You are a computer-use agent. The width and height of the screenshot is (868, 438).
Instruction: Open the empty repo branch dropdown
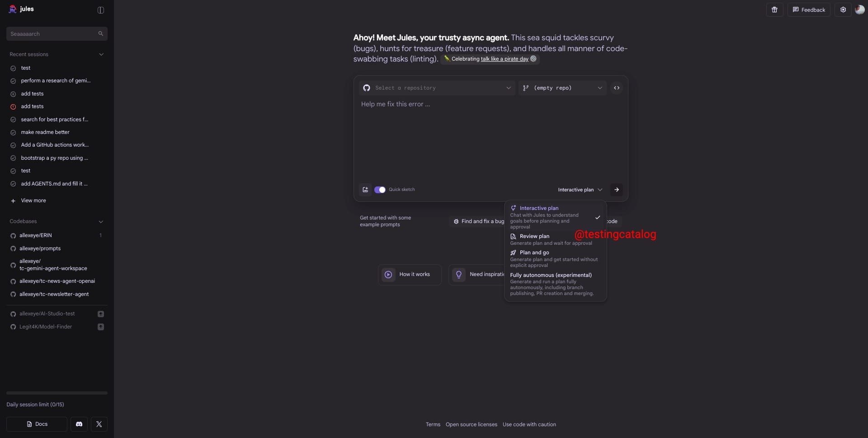562,88
